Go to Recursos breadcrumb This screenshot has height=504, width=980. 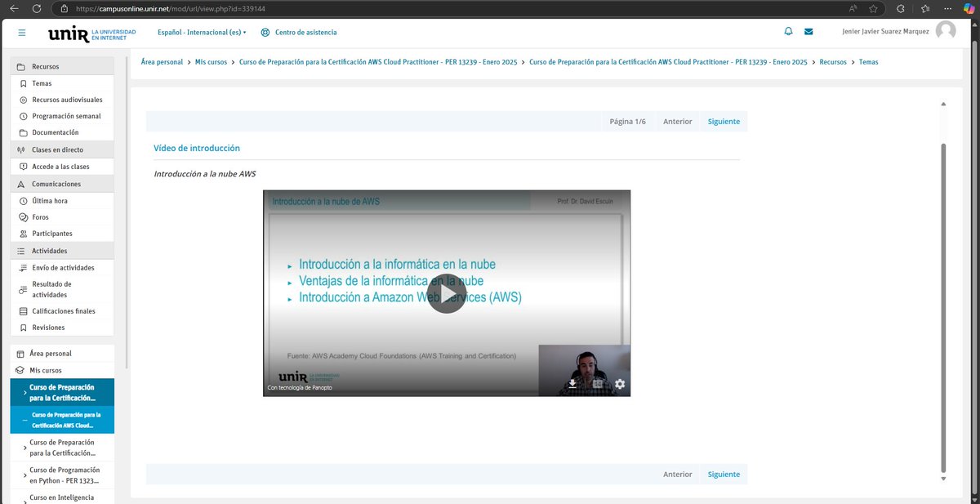coord(833,62)
